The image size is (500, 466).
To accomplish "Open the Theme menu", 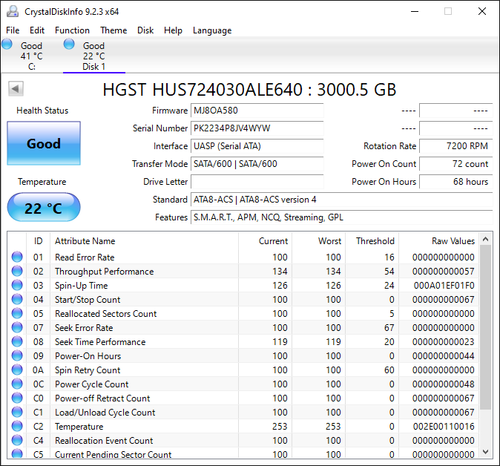I will coord(114,30).
